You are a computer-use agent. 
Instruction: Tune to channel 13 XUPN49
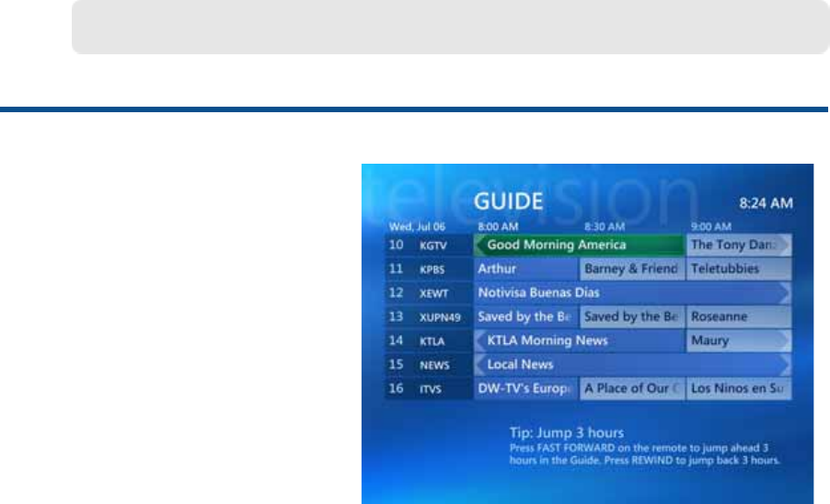[429, 316]
